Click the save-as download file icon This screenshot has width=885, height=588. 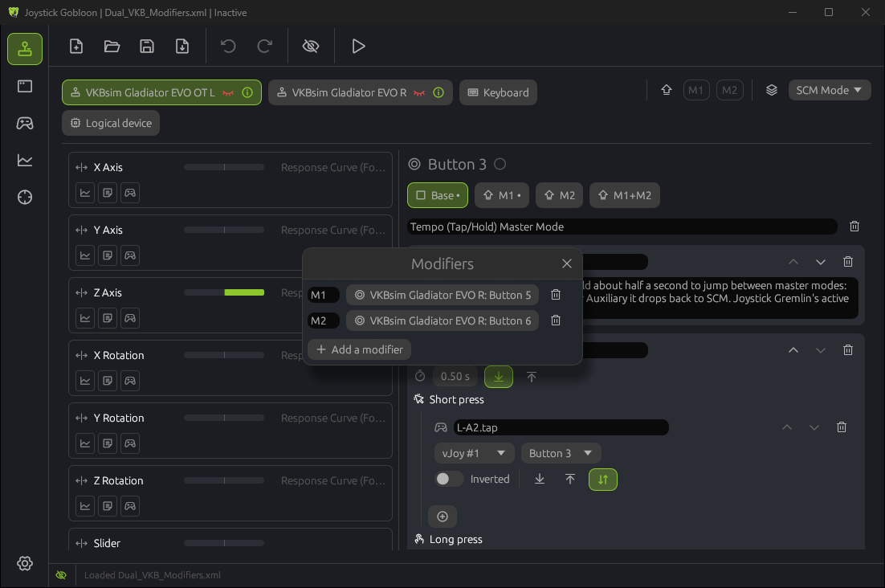pyautogui.click(x=182, y=47)
